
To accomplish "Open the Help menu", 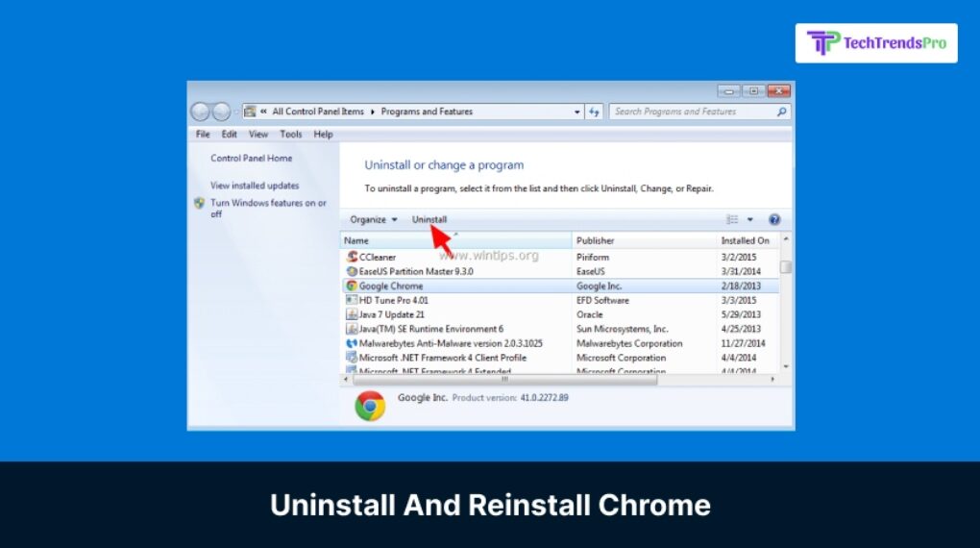I will pyautogui.click(x=323, y=135).
